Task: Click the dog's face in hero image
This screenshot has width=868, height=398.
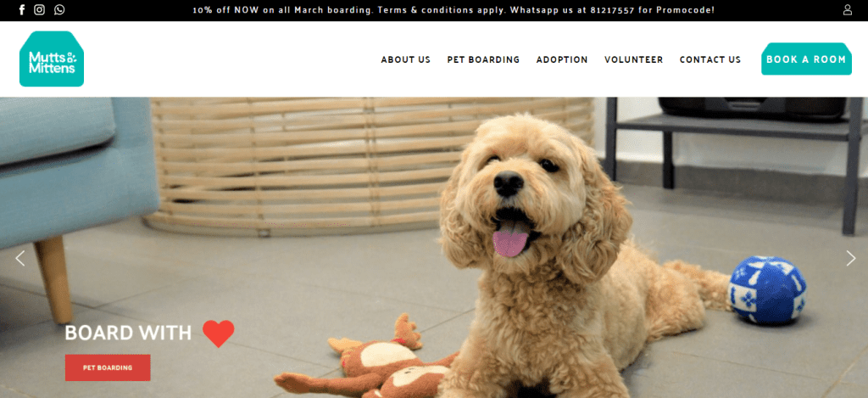Action: click(512, 194)
